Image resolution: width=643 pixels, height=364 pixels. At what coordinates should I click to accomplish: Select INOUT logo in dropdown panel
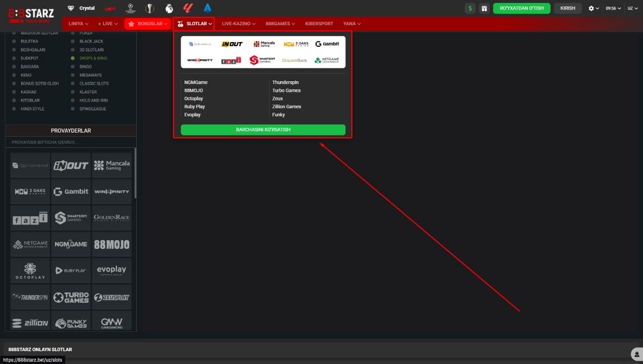click(x=232, y=44)
